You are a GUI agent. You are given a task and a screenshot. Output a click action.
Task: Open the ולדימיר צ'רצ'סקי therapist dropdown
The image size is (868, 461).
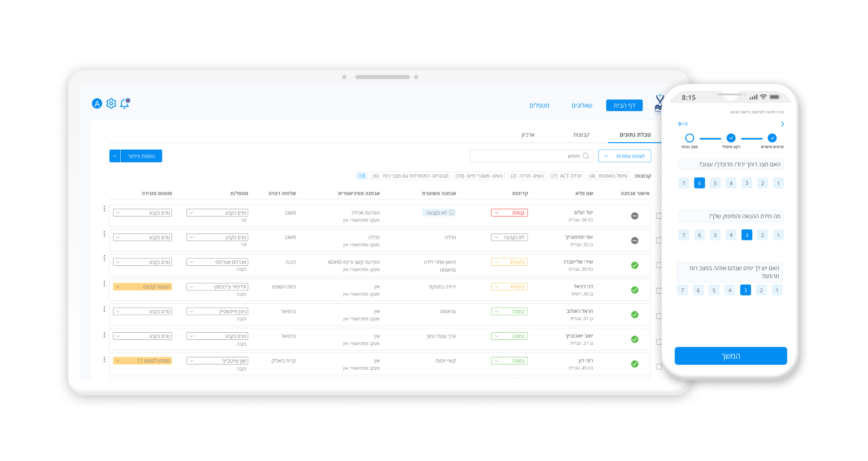coord(217,287)
